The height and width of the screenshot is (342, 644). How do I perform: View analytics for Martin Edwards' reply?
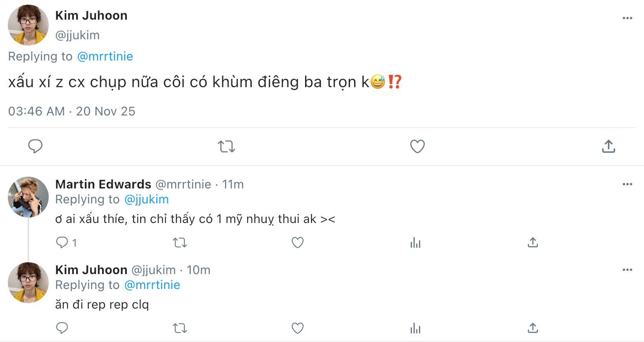click(x=415, y=243)
